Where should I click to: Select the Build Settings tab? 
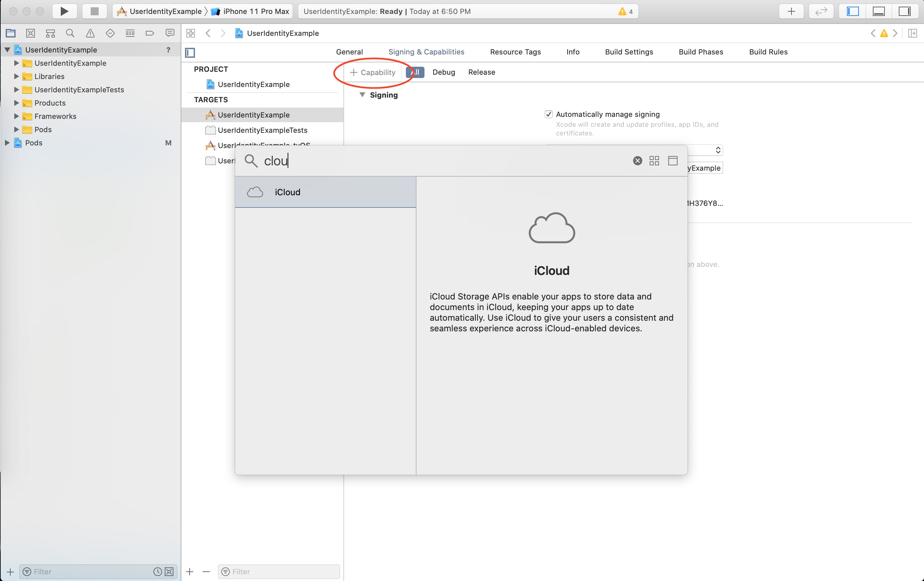tap(629, 51)
